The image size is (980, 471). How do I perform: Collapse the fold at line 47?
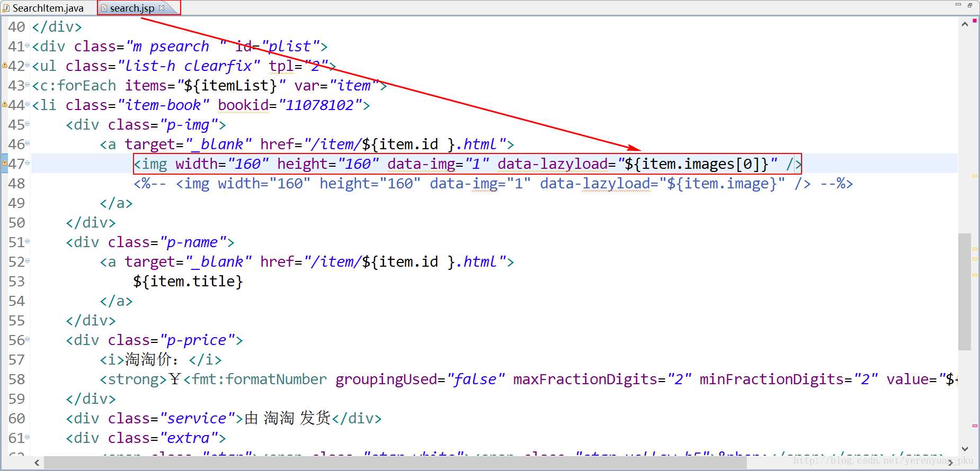click(x=28, y=164)
